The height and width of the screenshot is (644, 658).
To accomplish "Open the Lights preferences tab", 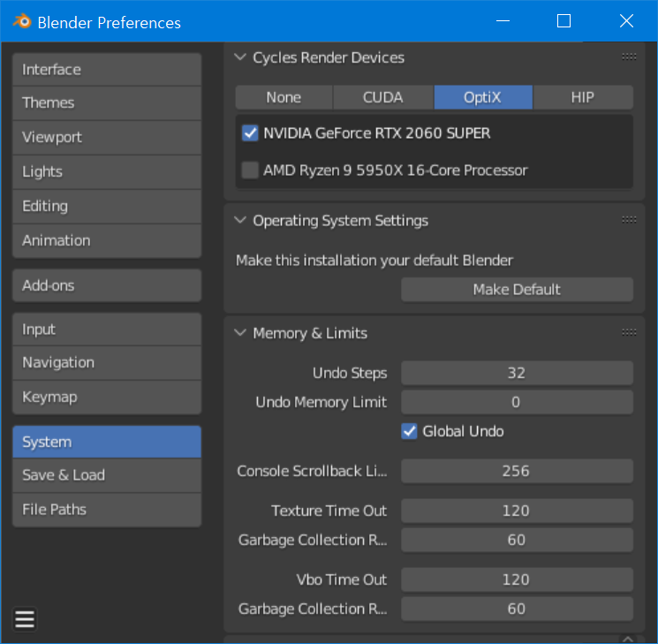I will point(107,172).
